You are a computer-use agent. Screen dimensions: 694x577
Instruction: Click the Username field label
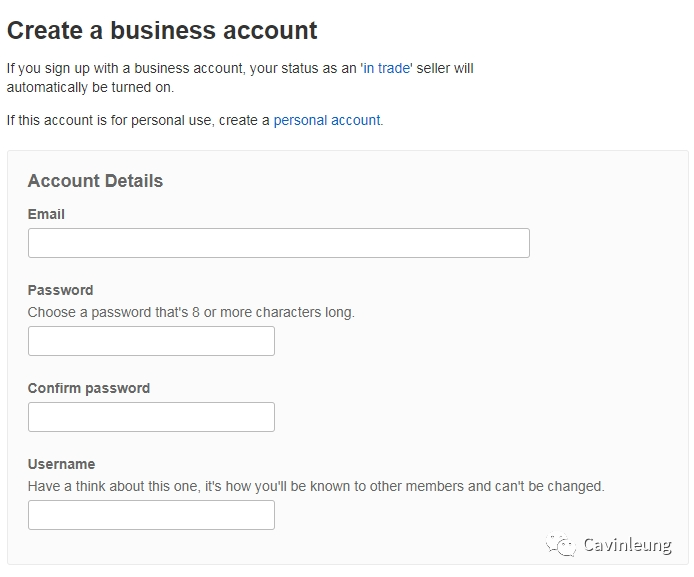pyautogui.click(x=62, y=464)
